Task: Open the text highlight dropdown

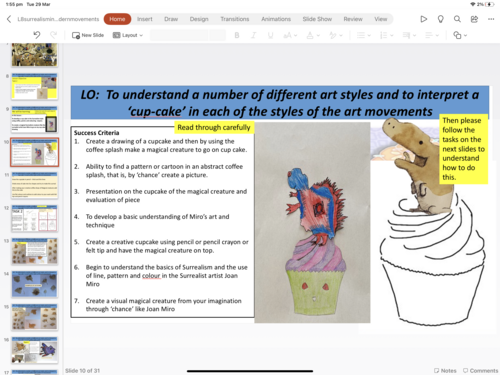Action: 335,35
